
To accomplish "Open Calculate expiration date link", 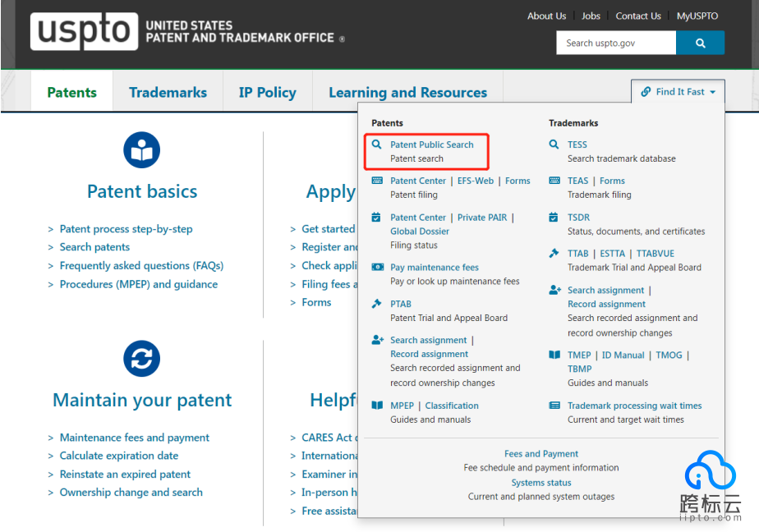I will pyautogui.click(x=118, y=456).
